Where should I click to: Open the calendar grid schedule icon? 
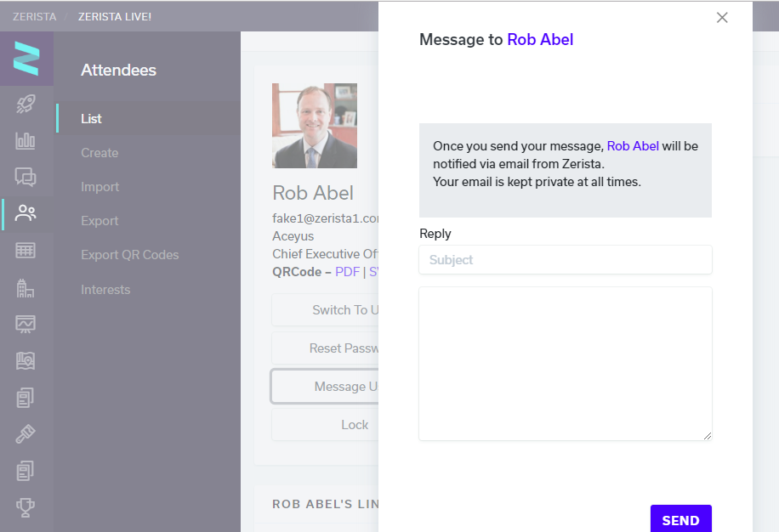tap(26, 250)
